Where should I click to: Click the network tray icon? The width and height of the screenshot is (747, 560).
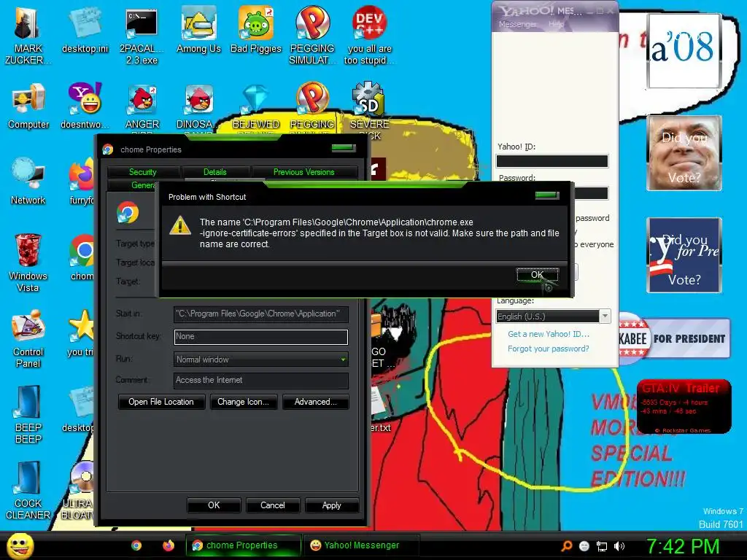[x=602, y=546]
